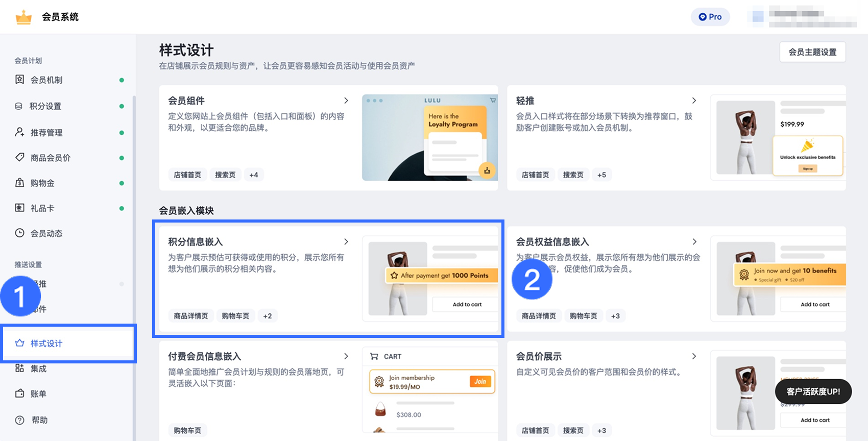This screenshot has width=868, height=441.
Task: Open the blurred user account area
Action: (803, 17)
